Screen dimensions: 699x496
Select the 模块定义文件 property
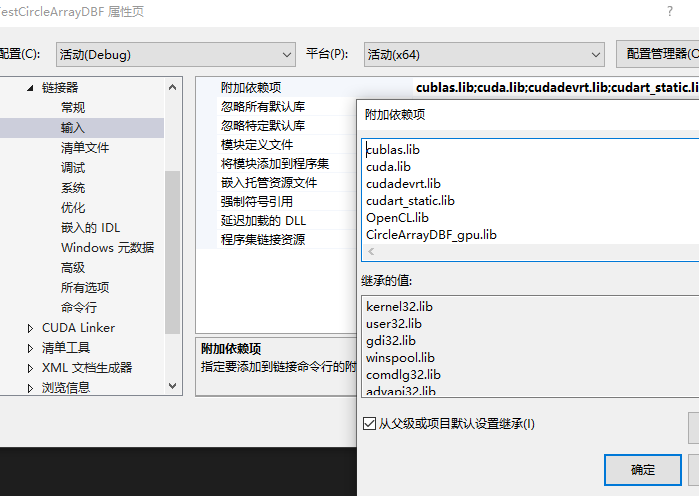coord(257,145)
